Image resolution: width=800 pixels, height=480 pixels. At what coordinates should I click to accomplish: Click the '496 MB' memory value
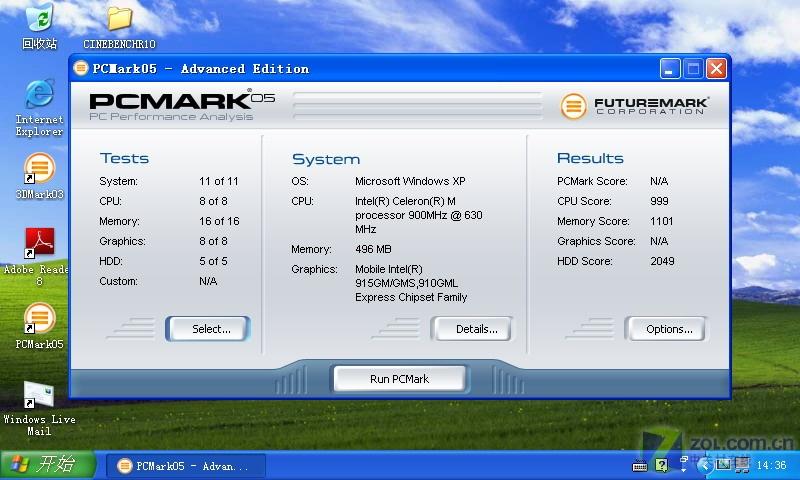click(373, 249)
